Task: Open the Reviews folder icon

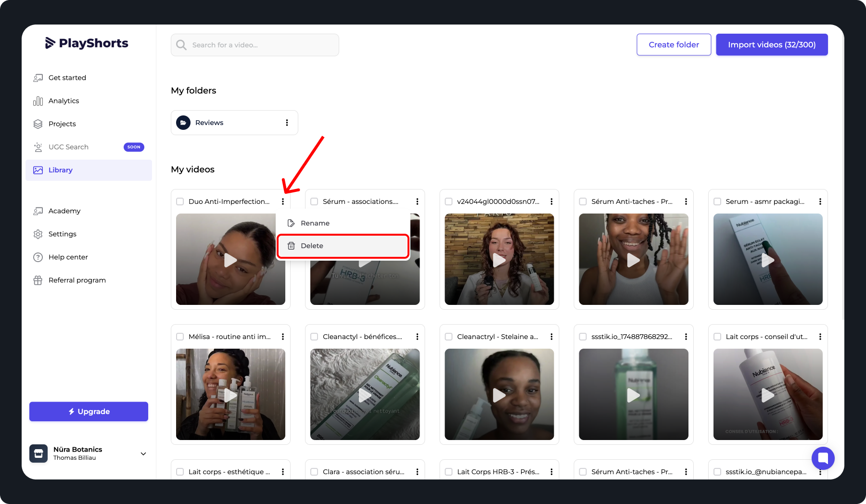Action: pos(183,123)
